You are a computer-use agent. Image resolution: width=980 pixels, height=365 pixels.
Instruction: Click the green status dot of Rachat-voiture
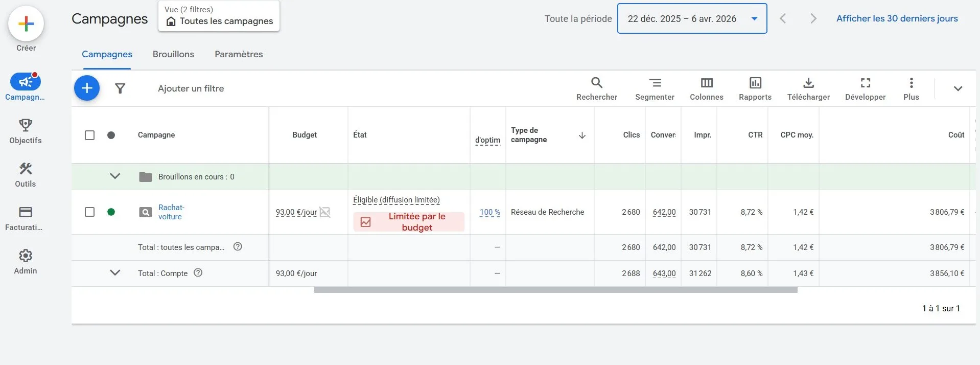[x=111, y=212]
